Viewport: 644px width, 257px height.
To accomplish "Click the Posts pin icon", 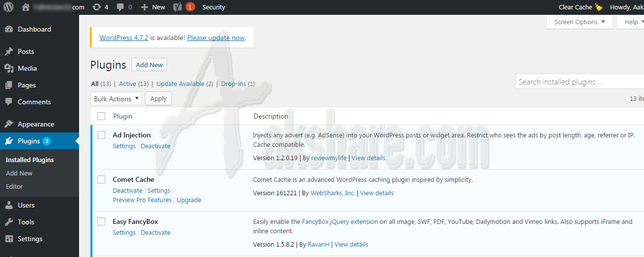I will pyautogui.click(x=9, y=51).
